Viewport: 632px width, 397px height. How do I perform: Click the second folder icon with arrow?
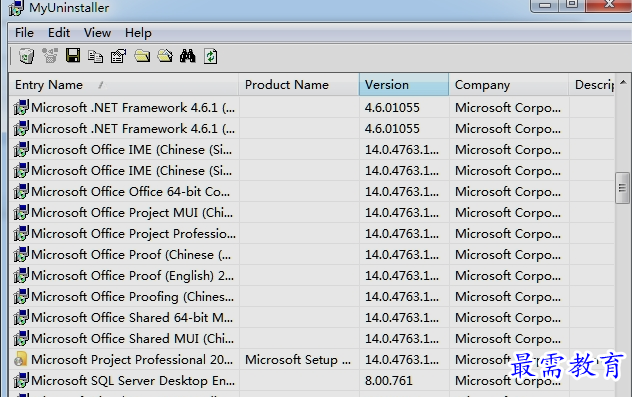click(x=165, y=56)
